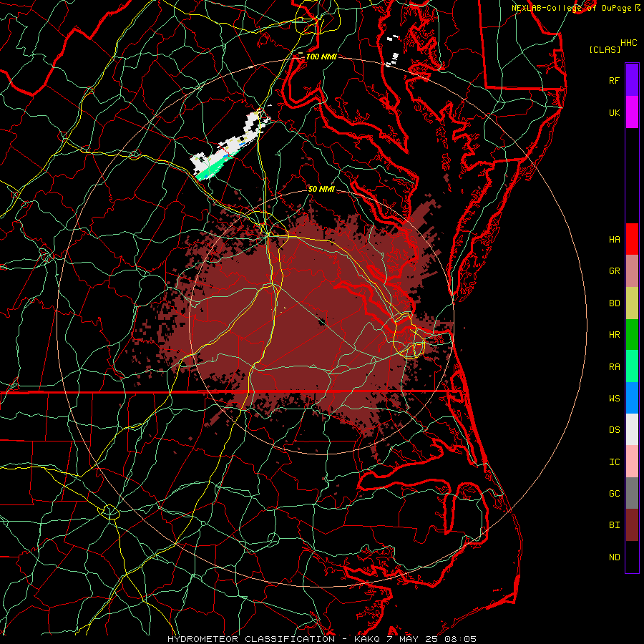Click the GC gray legend swatch

[632, 493]
